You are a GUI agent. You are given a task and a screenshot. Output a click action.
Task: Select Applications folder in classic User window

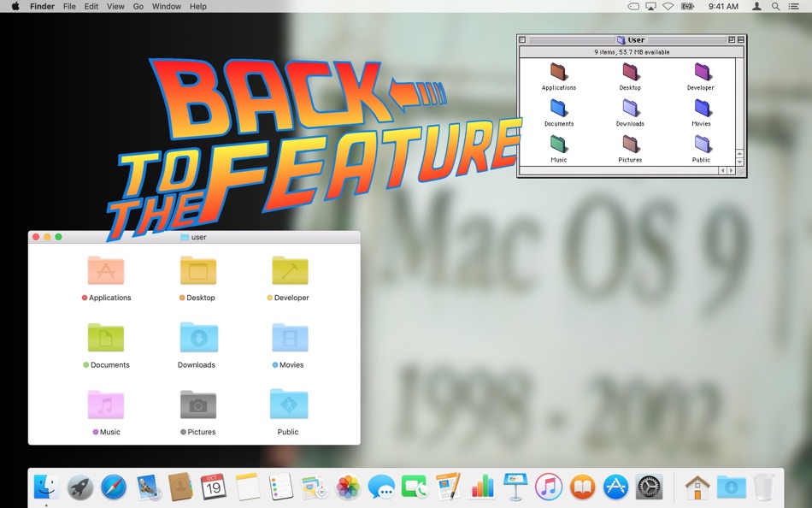point(558,72)
